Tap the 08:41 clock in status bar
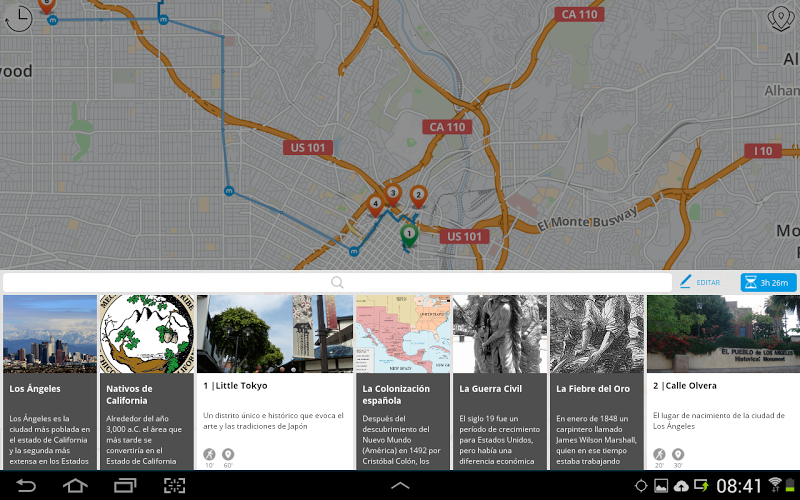 739,486
